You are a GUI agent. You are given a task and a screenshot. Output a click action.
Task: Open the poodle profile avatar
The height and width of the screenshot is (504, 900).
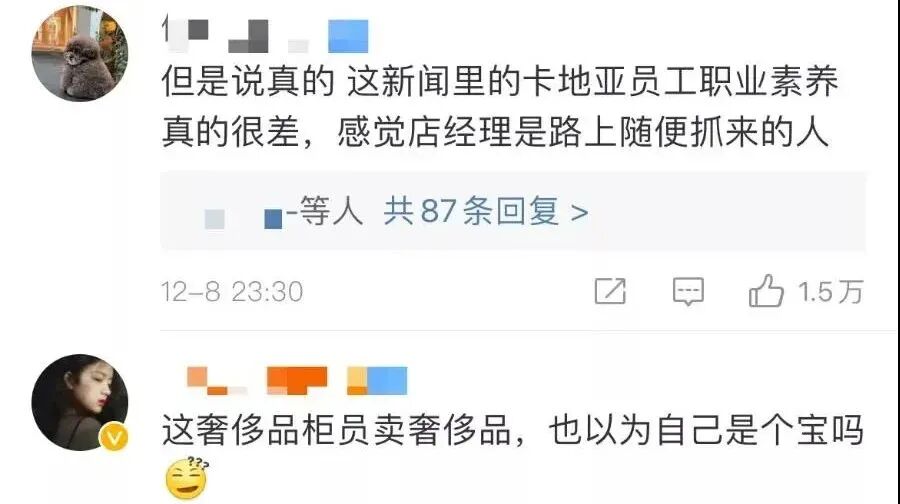(x=80, y=53)
